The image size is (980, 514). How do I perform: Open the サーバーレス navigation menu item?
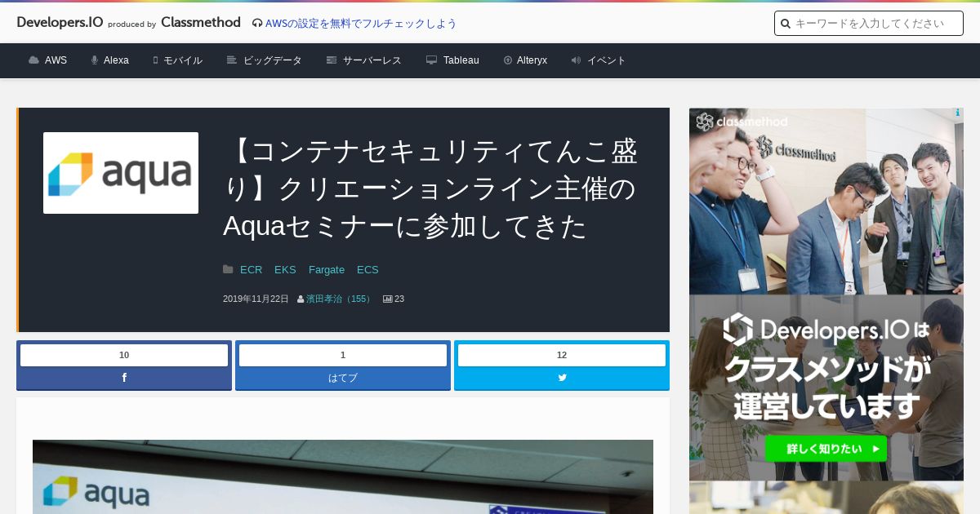point(372,60)
